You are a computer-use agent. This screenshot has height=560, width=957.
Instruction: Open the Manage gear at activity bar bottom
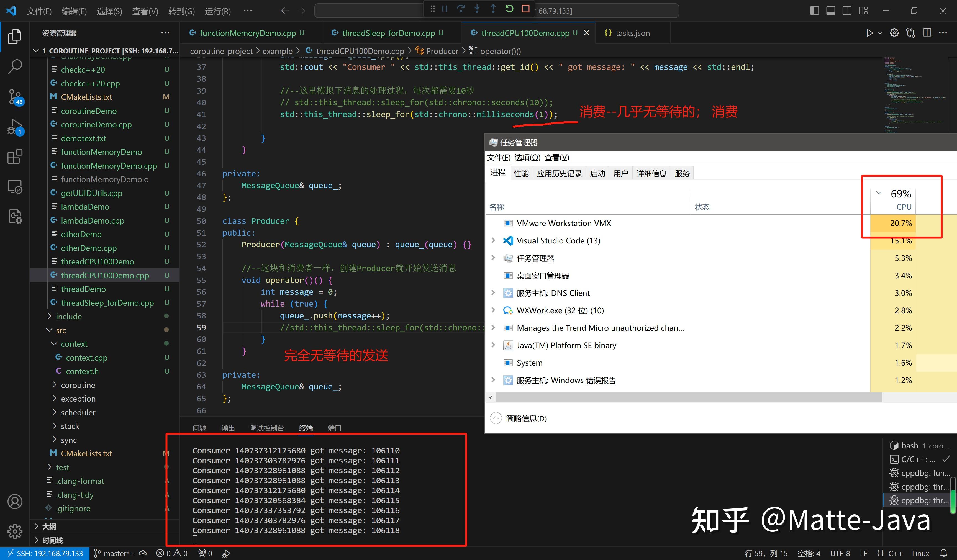[x=15, y=531]
